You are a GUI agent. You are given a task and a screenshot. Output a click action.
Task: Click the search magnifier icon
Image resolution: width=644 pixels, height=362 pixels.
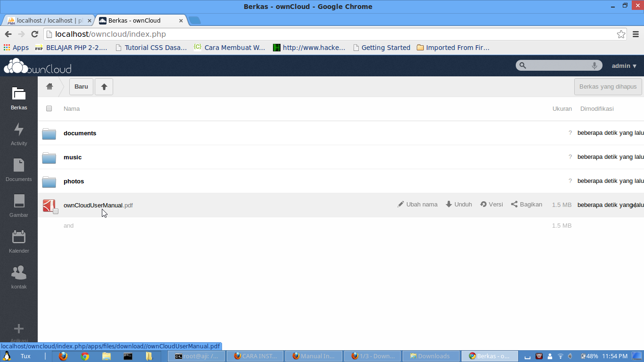pos(522,66)
